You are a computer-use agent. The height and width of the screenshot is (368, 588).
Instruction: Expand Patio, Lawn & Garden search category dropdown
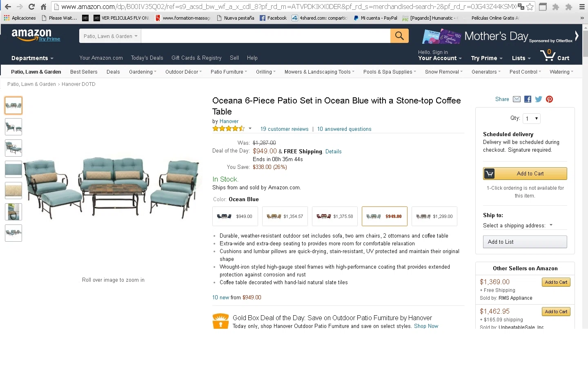point(110,36)
